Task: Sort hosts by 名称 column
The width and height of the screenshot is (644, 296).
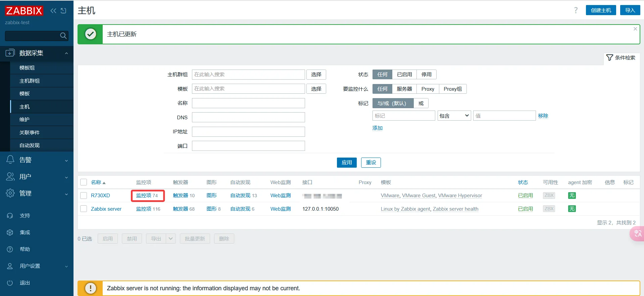Action: click(98, 182)
